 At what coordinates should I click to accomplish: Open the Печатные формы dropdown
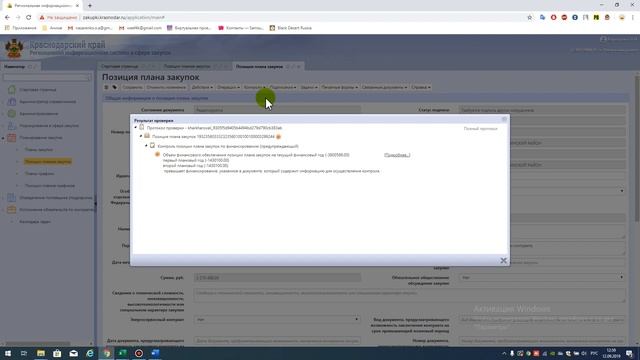[339, 87]
